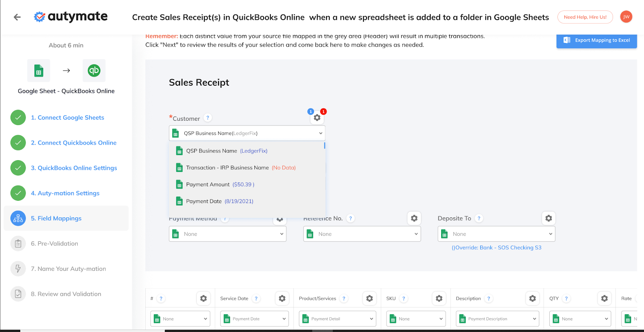Screen dimensions: 644x332
Task: Click the autymate logo
Action: 71,16
